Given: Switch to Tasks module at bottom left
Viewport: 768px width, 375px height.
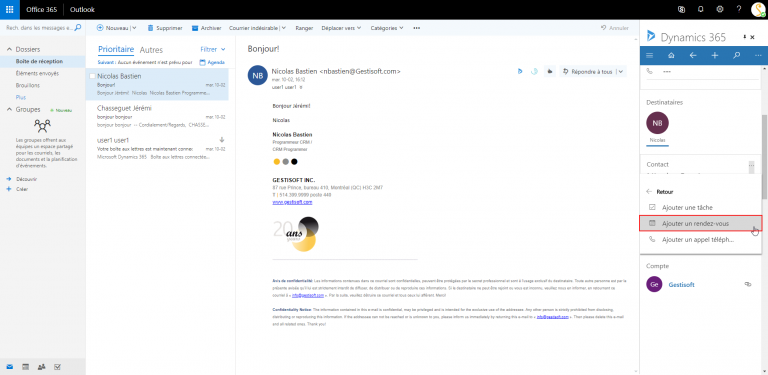Looking at the screenshot, I should (57, 366).
